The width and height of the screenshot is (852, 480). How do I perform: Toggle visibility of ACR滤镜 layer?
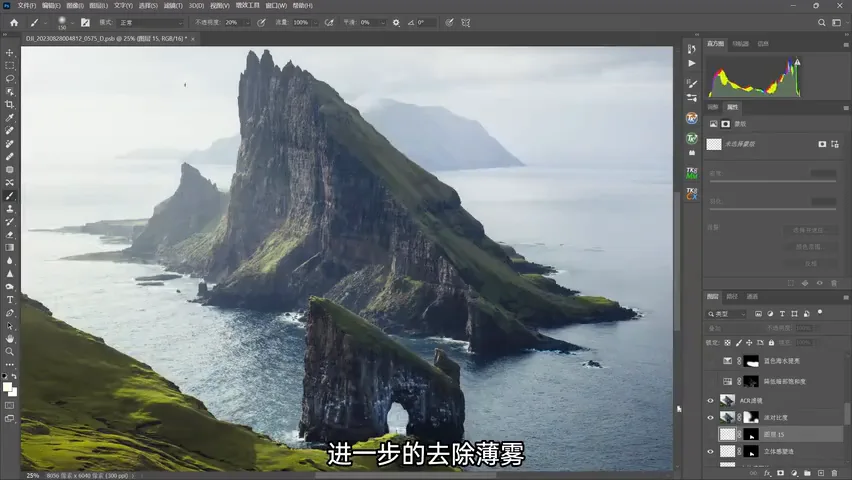710,401
